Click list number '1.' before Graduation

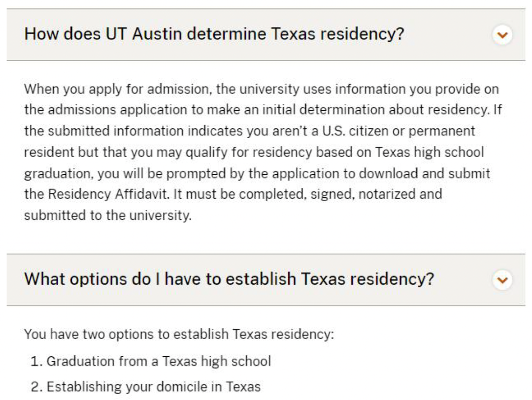[36, 361]
